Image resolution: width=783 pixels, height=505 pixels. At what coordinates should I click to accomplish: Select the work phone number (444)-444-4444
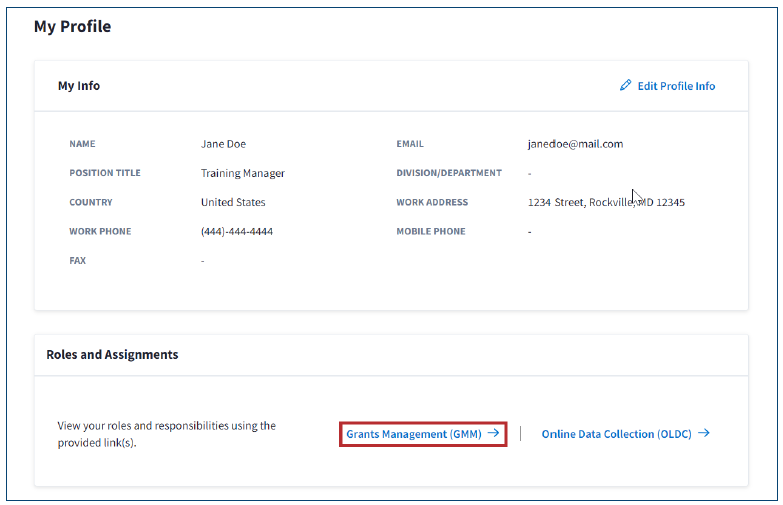pyautogui.click(x=237, y=232)
